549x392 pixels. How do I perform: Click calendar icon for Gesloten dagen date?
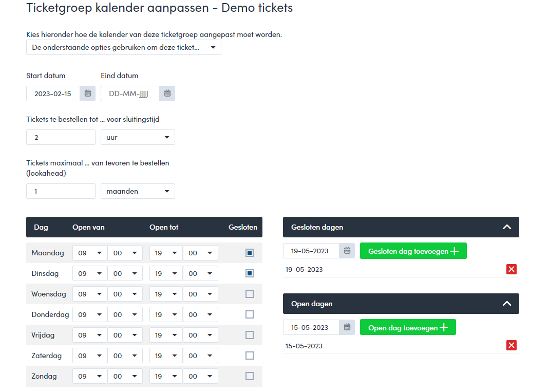pos(347,251)
